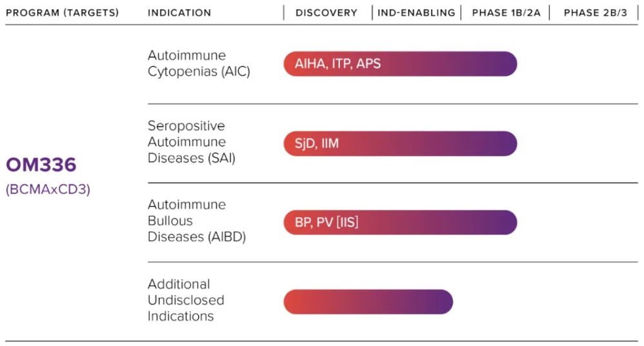Click the Indication column header

[x=179, y=13]
